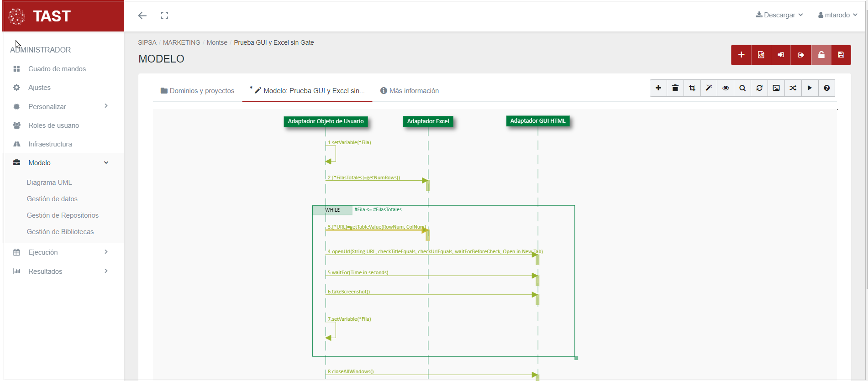Image resolution: width=868 pixels, height=381 pixels.
Task: Switch to Dominios y proyectos tab
Action: point(197,91)
